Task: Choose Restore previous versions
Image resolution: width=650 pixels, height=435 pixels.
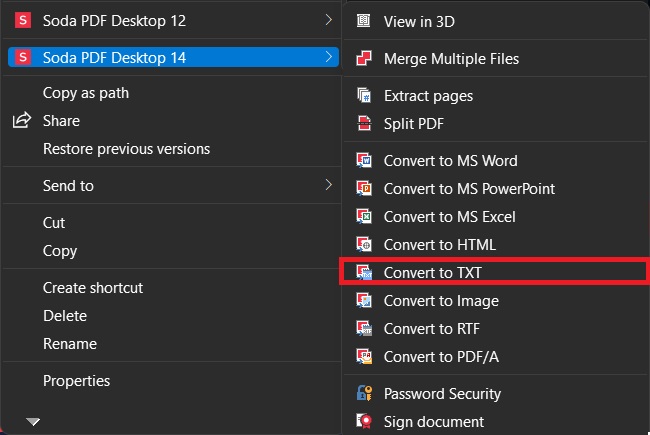Action: tap(126, 149)
